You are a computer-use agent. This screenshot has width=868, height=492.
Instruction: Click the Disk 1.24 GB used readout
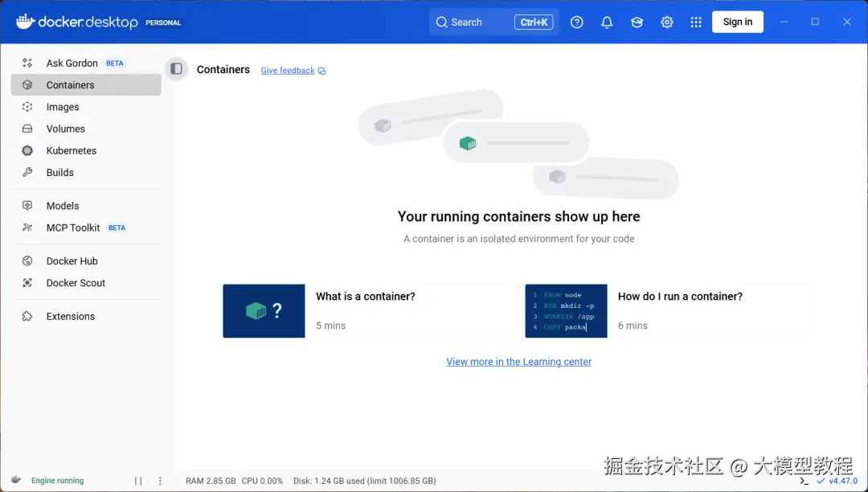[x=364, y=481]
